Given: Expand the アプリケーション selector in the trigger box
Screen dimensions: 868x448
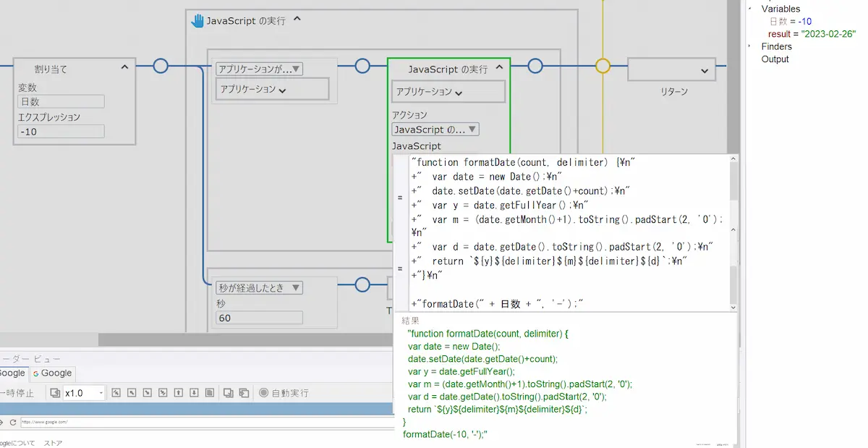Looking at the screenshot, I should [272, 89].
